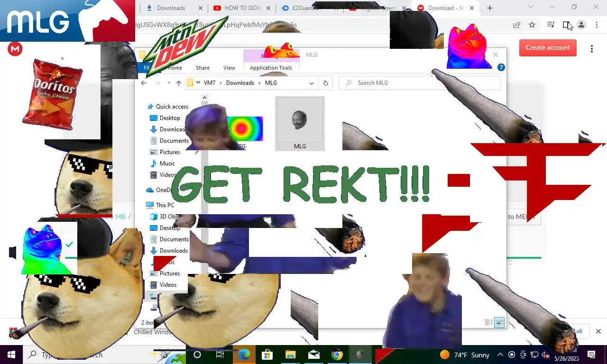Click the 74°F Sunny weather widget

click(x=464, y=355)
